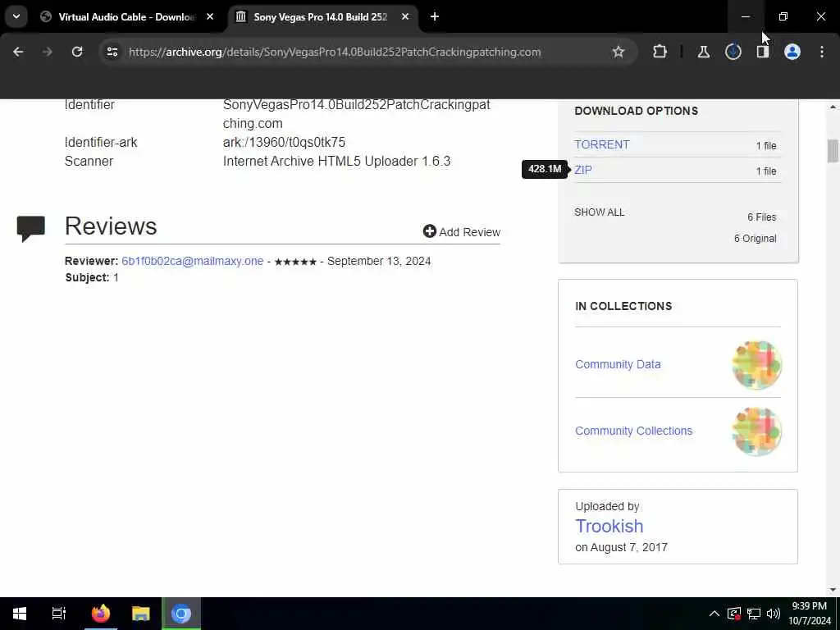Viewport: 840px width, 630px height.
Task: Click the Reviews speech bubble icon
Action: coord(30,229)
